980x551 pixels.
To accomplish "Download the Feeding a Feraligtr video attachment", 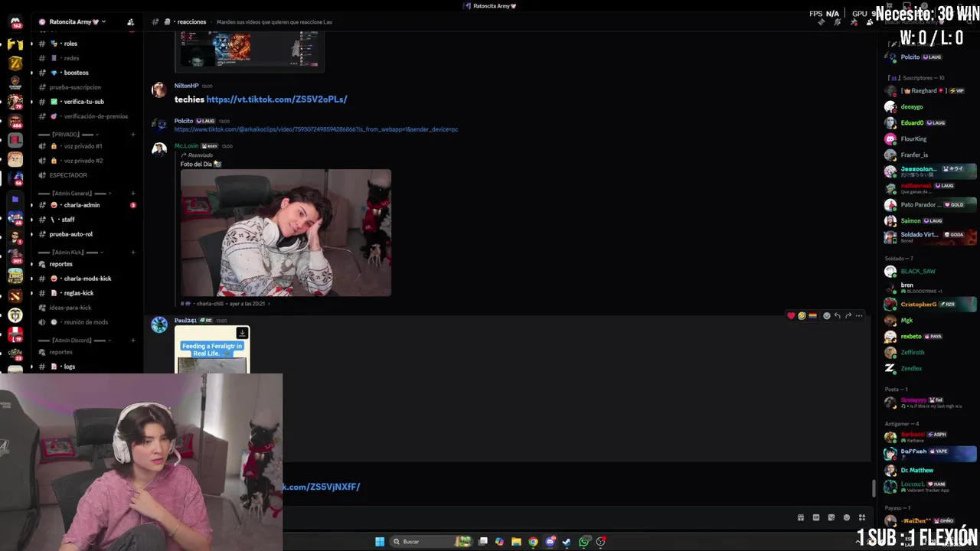I will pos(242,333).
